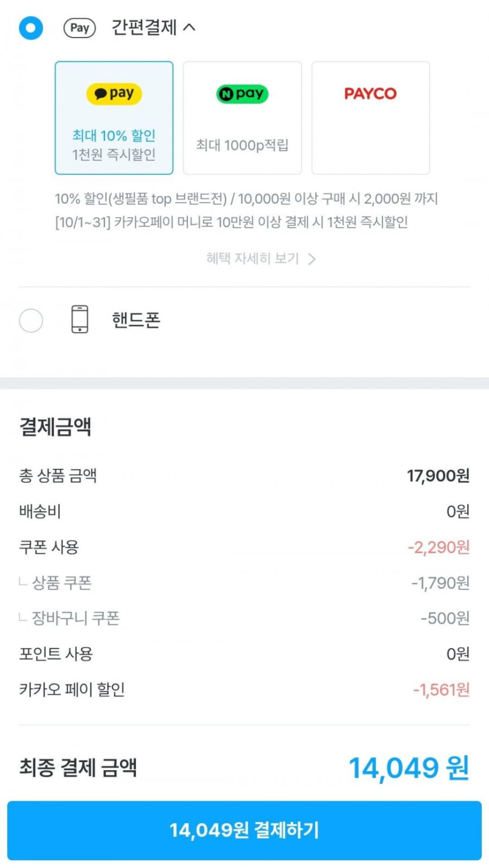Click the 카카오 페이 할인 row label

pos(72,690)
